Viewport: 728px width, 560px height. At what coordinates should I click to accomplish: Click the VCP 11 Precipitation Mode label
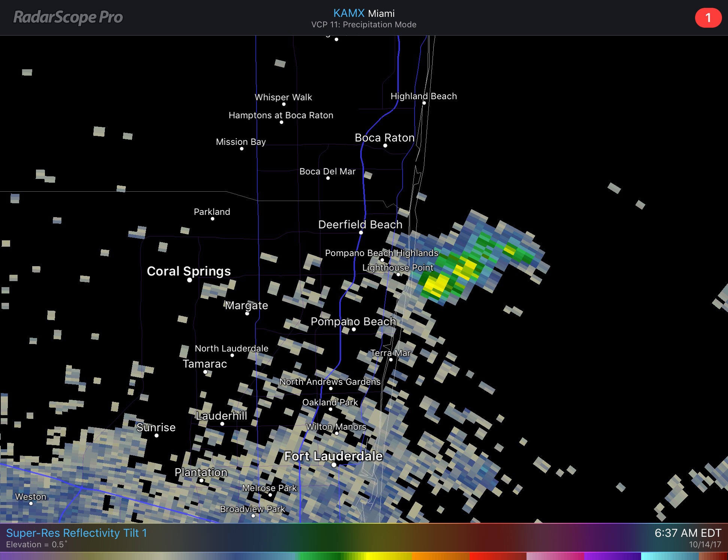pos(364,25)
